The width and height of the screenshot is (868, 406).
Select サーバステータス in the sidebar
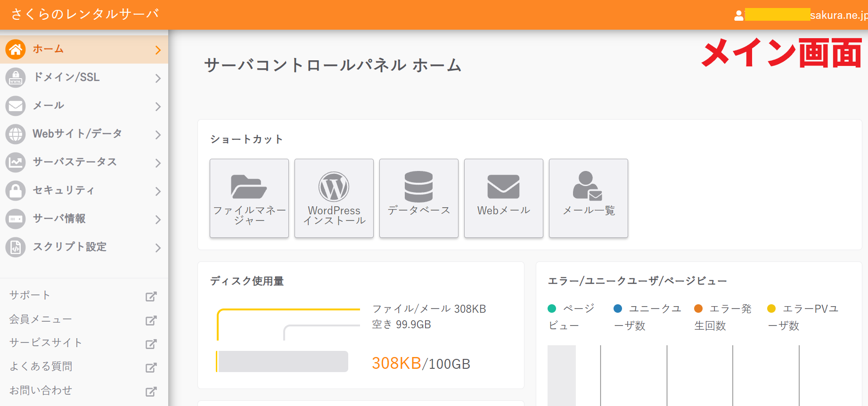84,162
